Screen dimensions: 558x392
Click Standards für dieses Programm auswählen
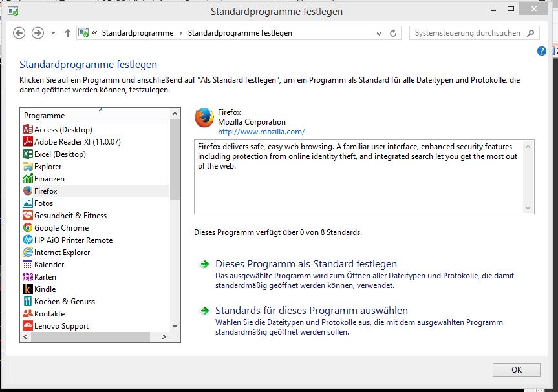tap(312, 311)
